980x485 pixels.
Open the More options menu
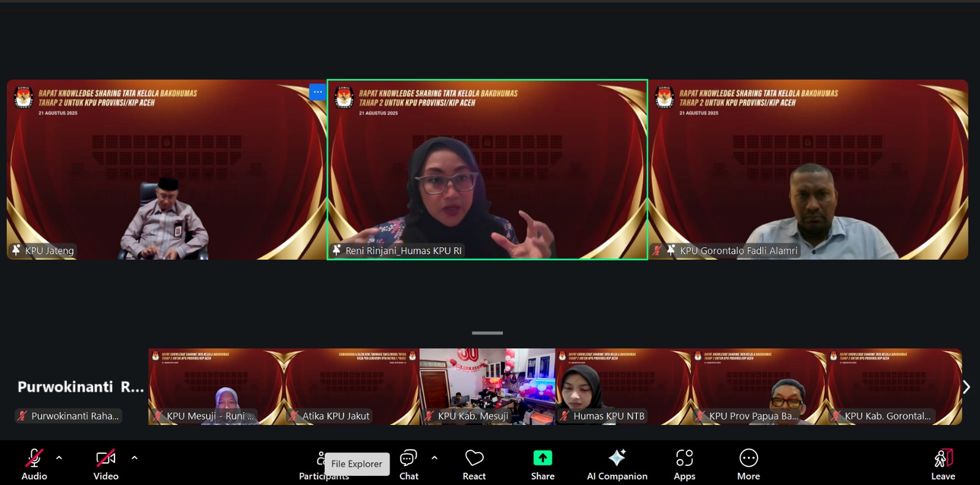coord(748,464)
